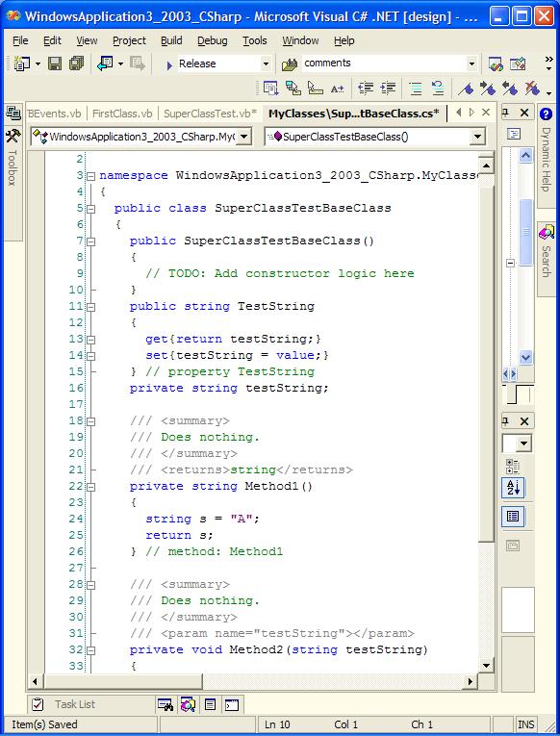The width and height of the screenshot is (560, 736).
Task: Collapse the namespace block at line 3
Action: point(91,176)
